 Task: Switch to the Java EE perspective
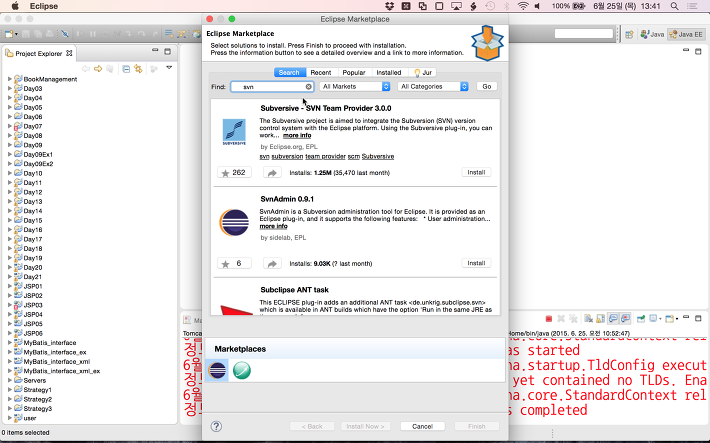pyautogui.click(x=686, y=34)
